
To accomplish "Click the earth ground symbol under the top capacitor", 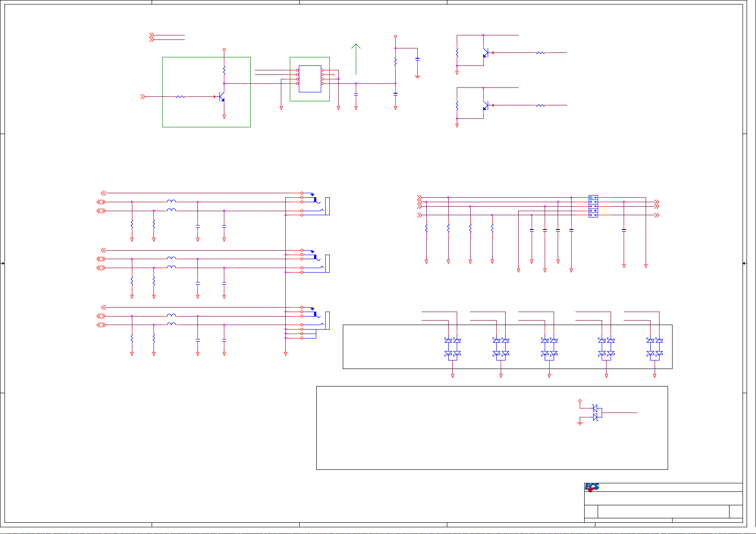I will (417, 76).
